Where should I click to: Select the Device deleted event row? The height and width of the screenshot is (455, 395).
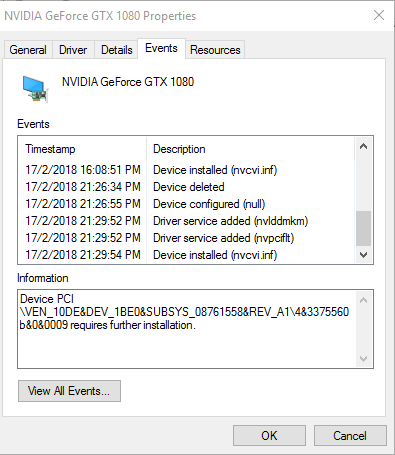click(x=187, y=187)
